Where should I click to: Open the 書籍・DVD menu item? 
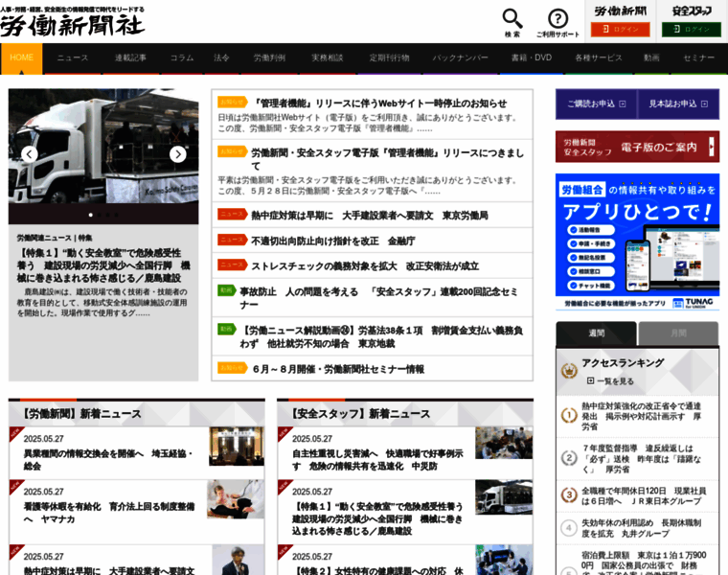click(532, 58)
